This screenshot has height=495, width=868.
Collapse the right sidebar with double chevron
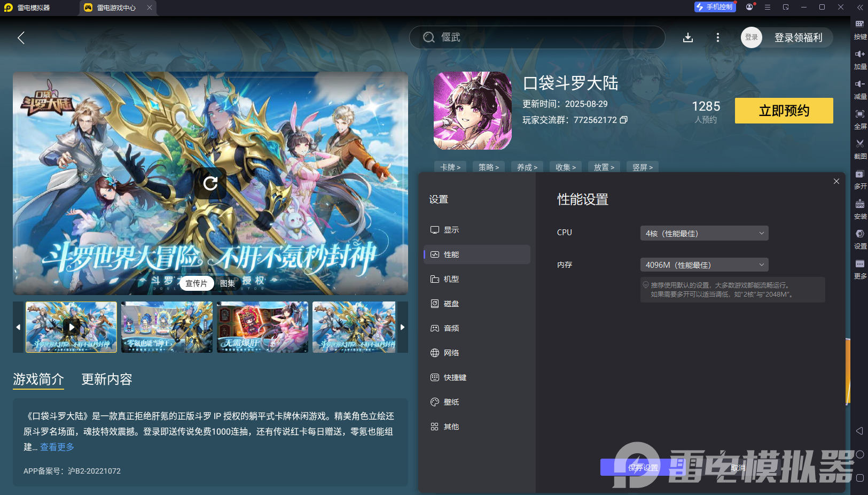[860, 7]
